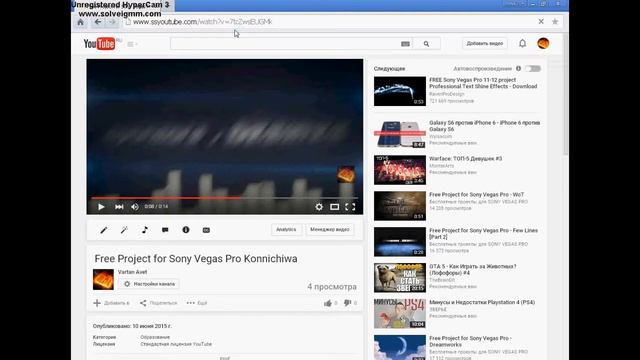Image resolution: width=640 pixels, height=360 pixels.
Task: Open the guide menu next to YouTube logo
Action: (x=132, y=44)
